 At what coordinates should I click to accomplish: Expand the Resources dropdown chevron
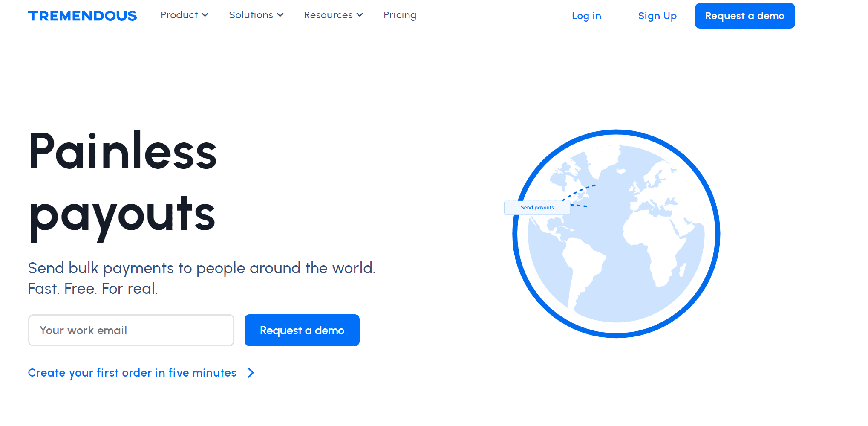pos(360,15)
